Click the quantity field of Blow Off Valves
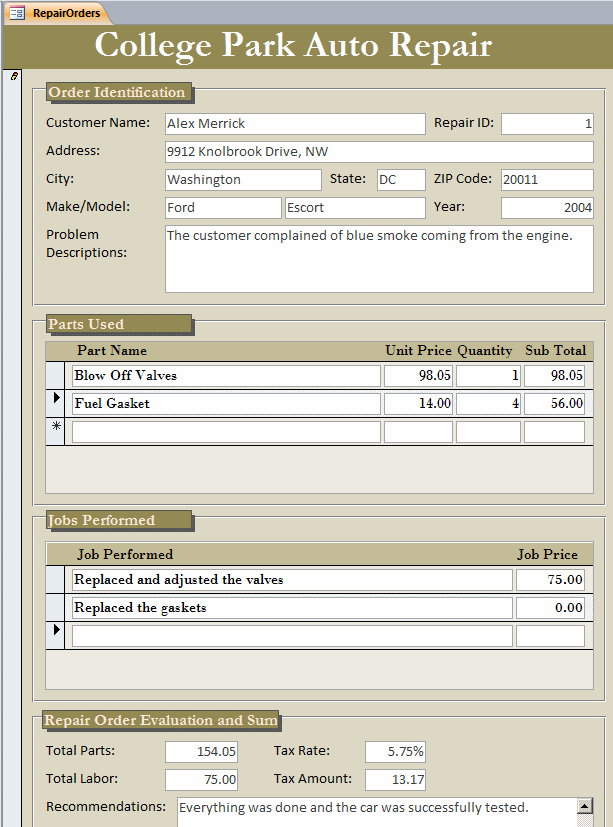The height and width of the screenshot is (827, 613). [x=488, y=376]
